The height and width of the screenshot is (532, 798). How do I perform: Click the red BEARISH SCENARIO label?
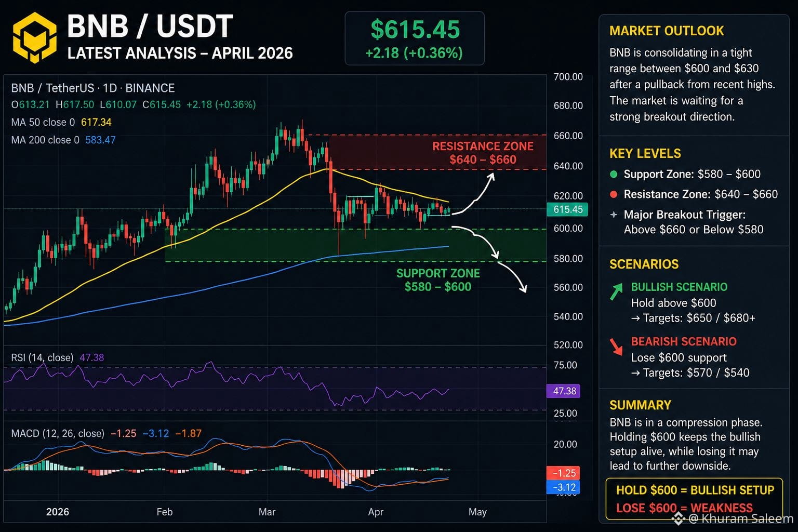[x=684, y=341]
